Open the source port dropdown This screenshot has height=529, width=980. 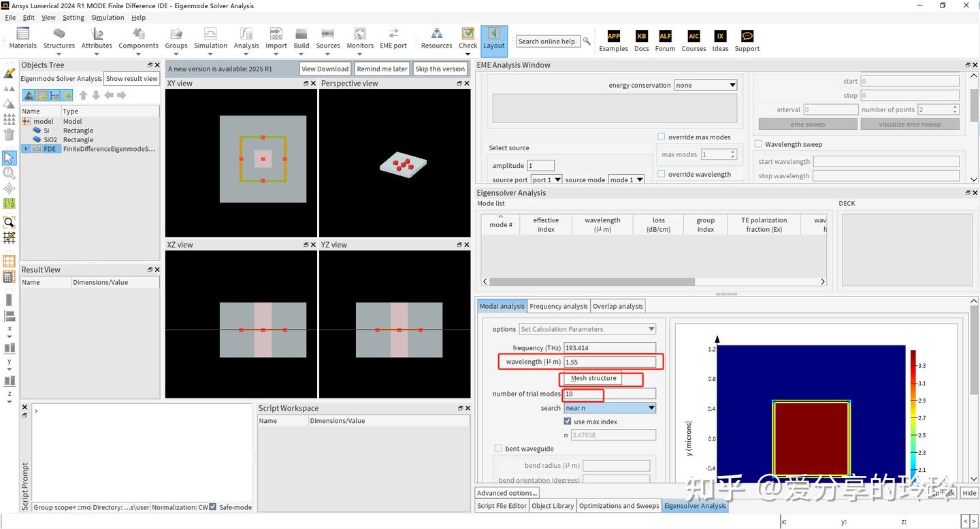tap(546, 180)
